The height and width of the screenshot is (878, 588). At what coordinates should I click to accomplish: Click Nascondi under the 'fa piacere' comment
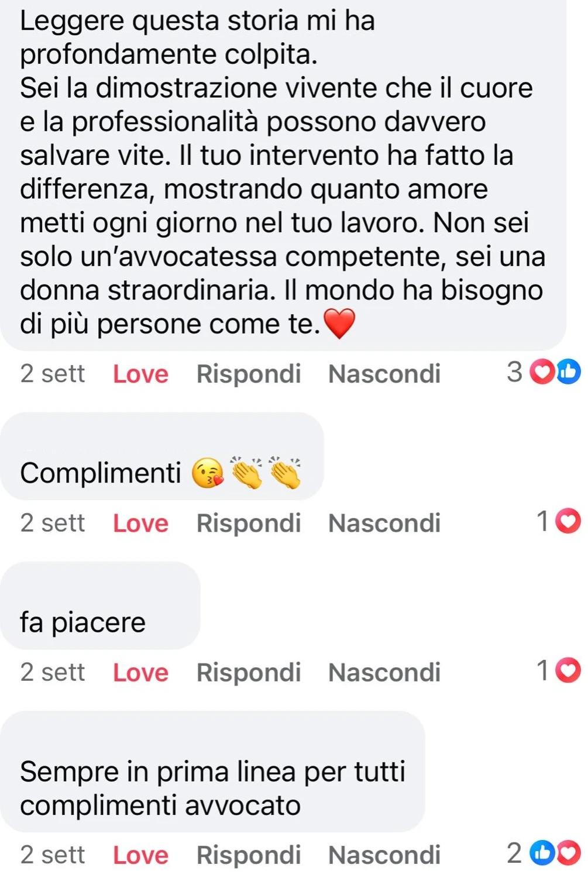(384, 672)
